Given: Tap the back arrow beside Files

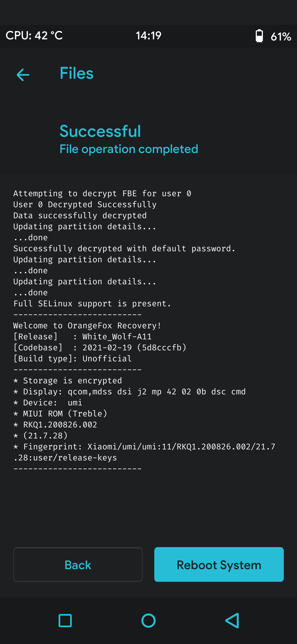Looking at the screenshot, I should tap(23, 75).
